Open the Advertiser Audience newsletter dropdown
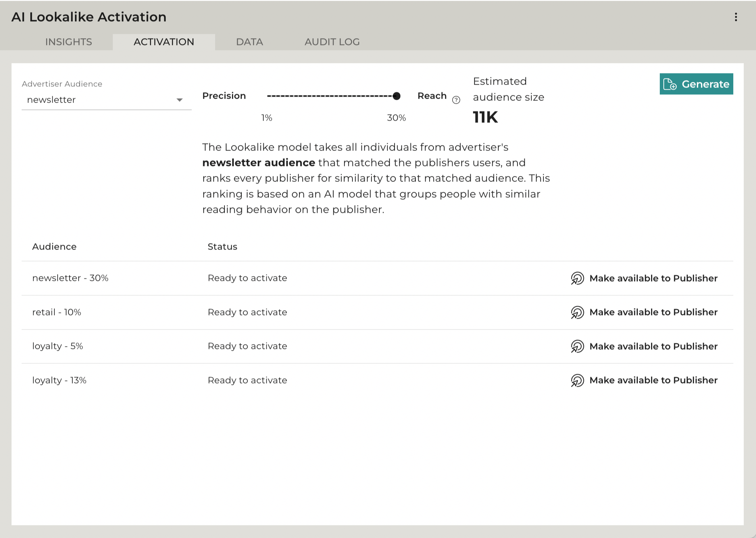This screenshot has height=538, width=756. [106, 100]
